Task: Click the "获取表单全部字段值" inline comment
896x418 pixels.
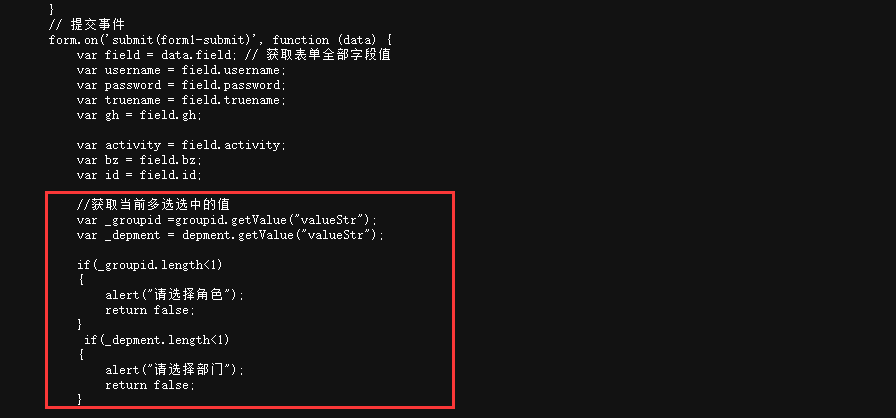Action: click(x=328, y=54)
